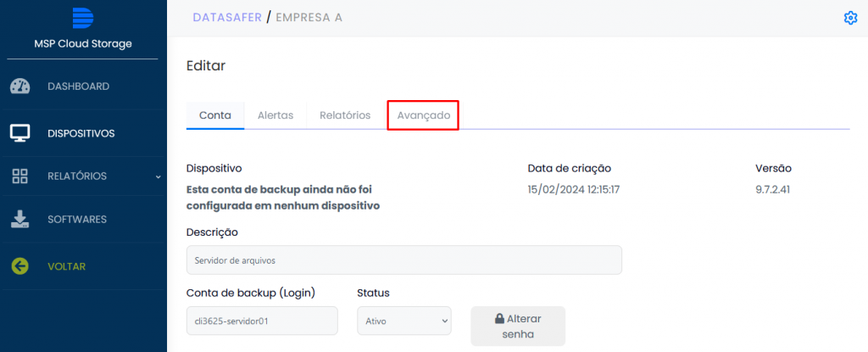This screenshot has height=352, width=868.
Task: Switch to the Avançado tab
Action: click(423, 115)
